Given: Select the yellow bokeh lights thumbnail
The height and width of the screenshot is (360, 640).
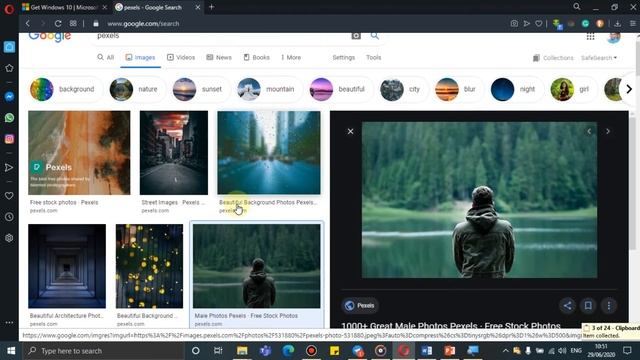Looking at the screenshot, I should pyautogui.click(x=149, y=266).
